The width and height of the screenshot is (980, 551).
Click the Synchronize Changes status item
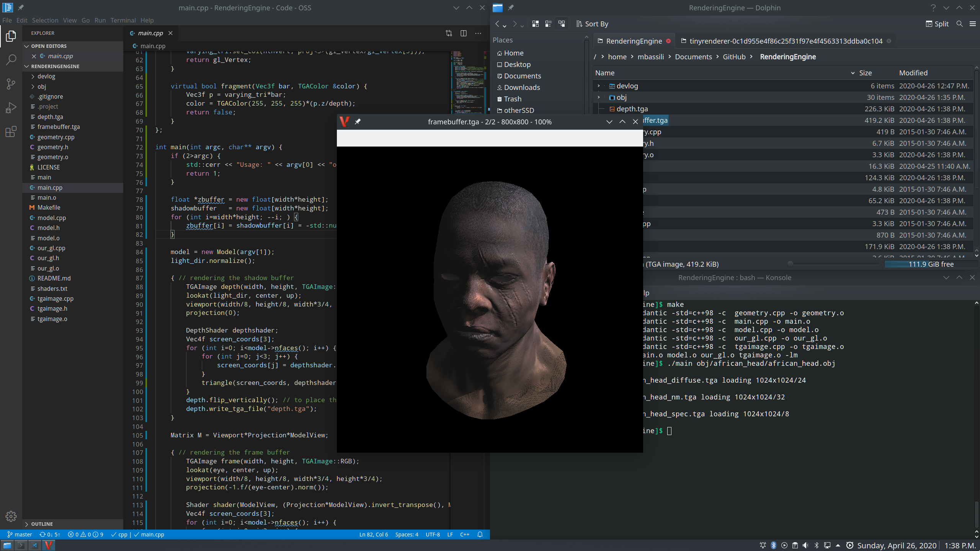coord(50,535)
